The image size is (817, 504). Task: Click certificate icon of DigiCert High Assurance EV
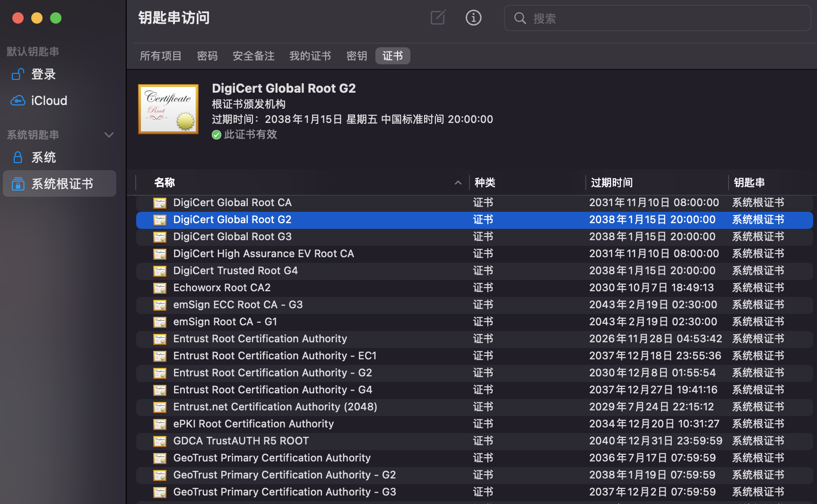(160, 254)
